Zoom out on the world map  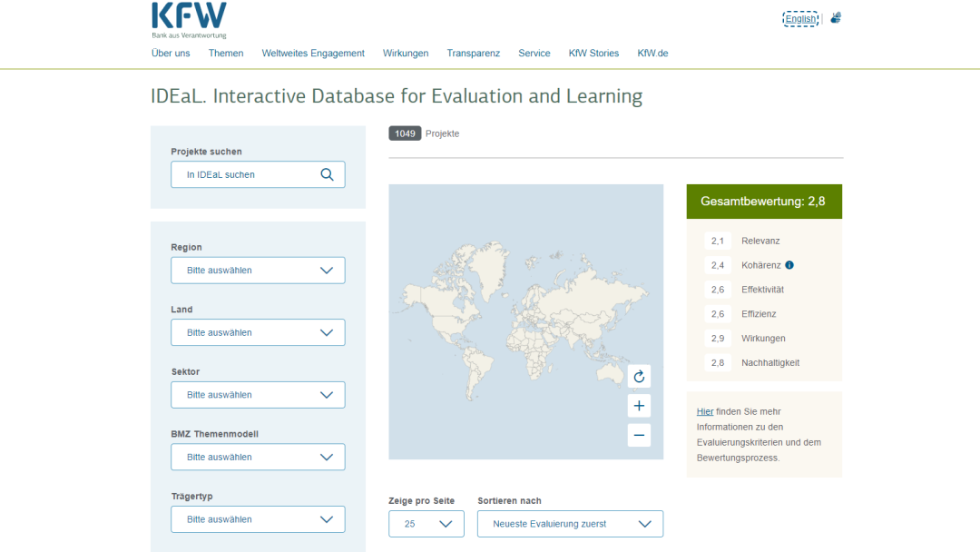point(639,435)
